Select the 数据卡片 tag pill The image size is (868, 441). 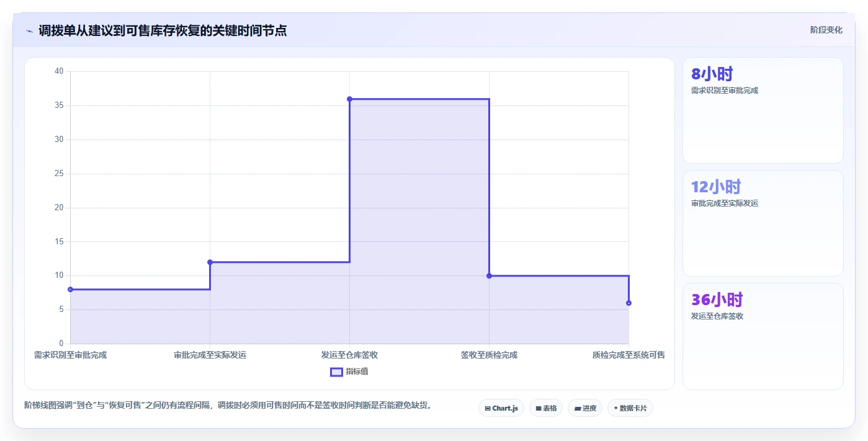630,408
